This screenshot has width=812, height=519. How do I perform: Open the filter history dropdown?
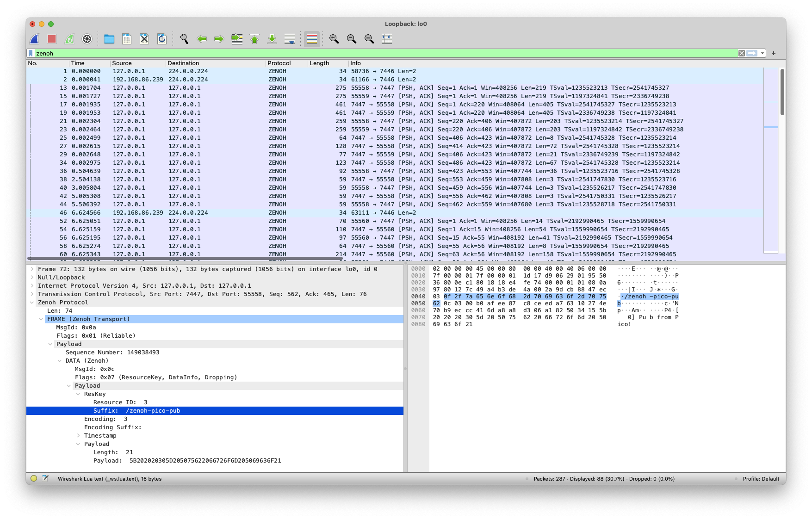[x=762, y=53]
